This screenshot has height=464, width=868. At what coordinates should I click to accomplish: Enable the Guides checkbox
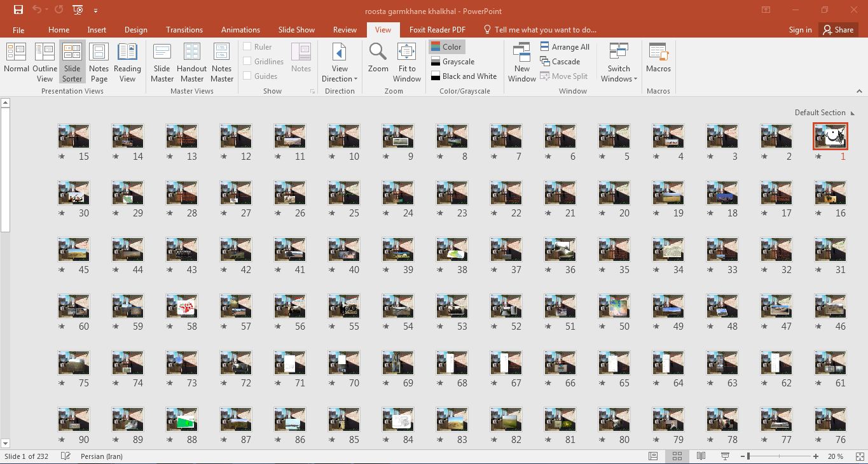click(x=247, y=76)
